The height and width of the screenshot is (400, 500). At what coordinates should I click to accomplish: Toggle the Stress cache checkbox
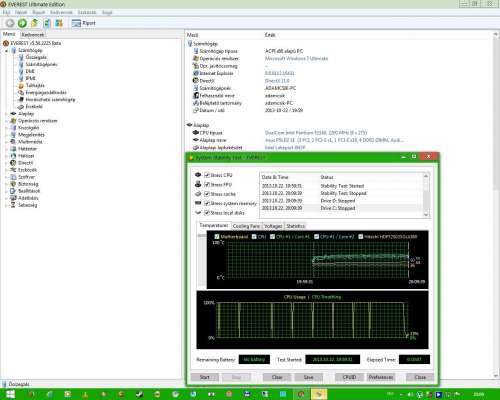tap(207, 194)
